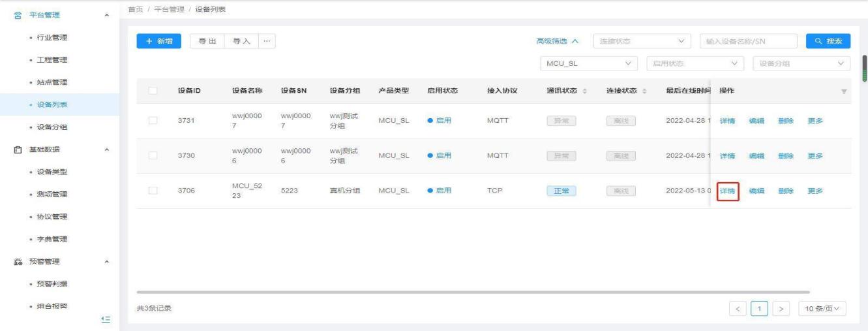868x331 pixels.
Task: Click the 搜索 button with magnifier icon
Action: (x=828, y=41)
